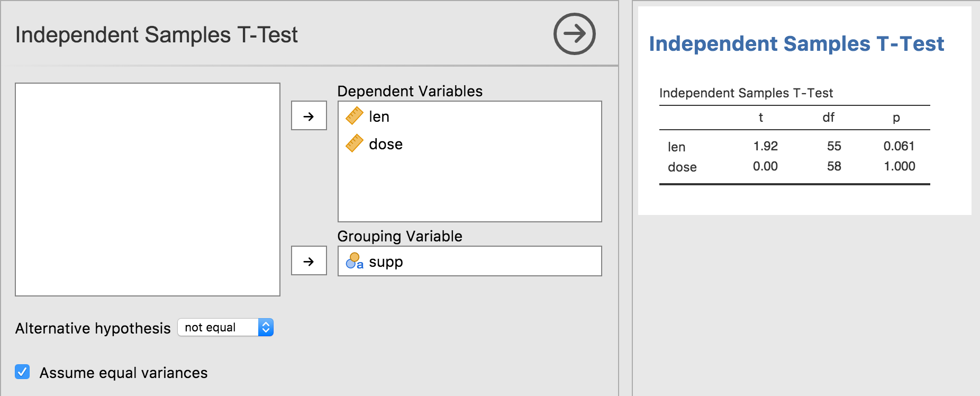Image resolution: width=980 pixels, height=396 pixels.
Task: Click blue stepper arrows on not equal dropdown
Action: point(266,328)
